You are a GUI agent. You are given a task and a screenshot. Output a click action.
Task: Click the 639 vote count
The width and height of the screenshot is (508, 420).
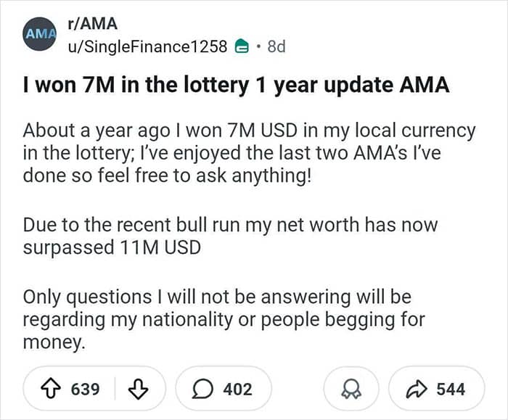(x=86, y=390)
